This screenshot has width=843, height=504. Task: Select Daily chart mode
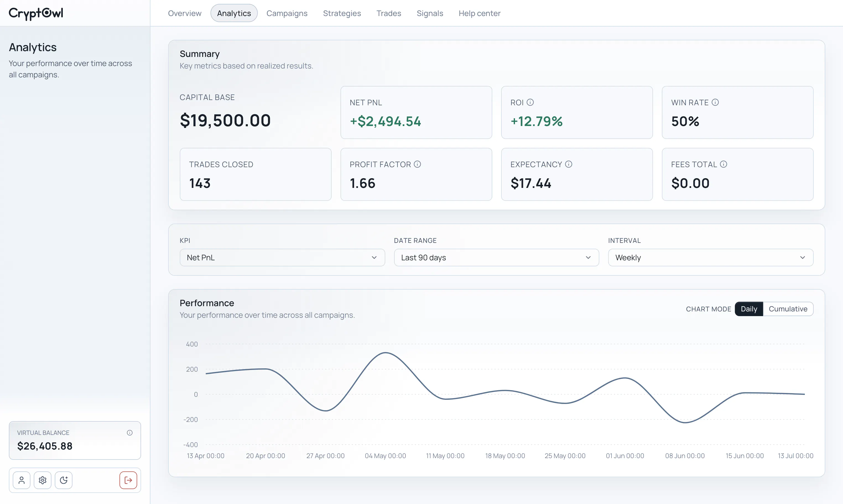point(749,309)
